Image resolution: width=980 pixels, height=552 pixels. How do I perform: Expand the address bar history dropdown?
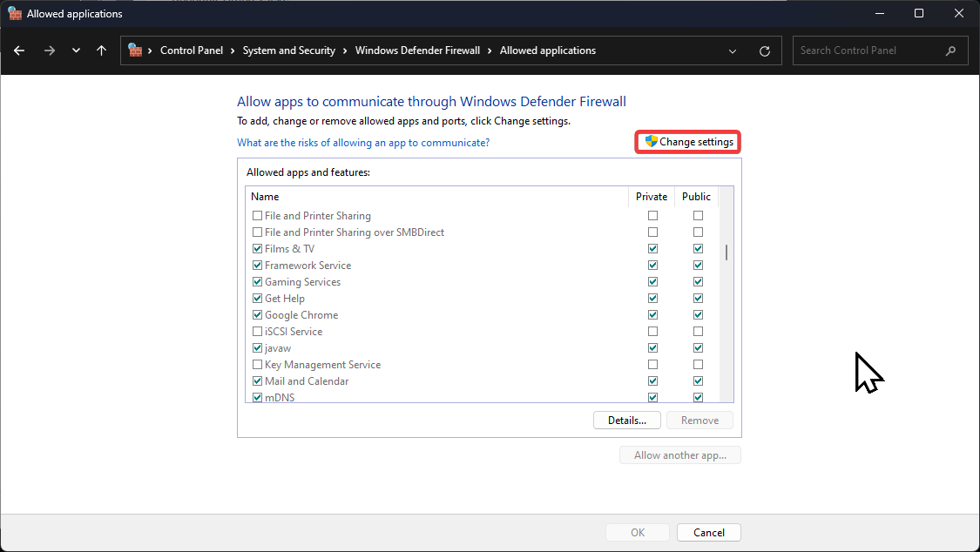[733, 50]
